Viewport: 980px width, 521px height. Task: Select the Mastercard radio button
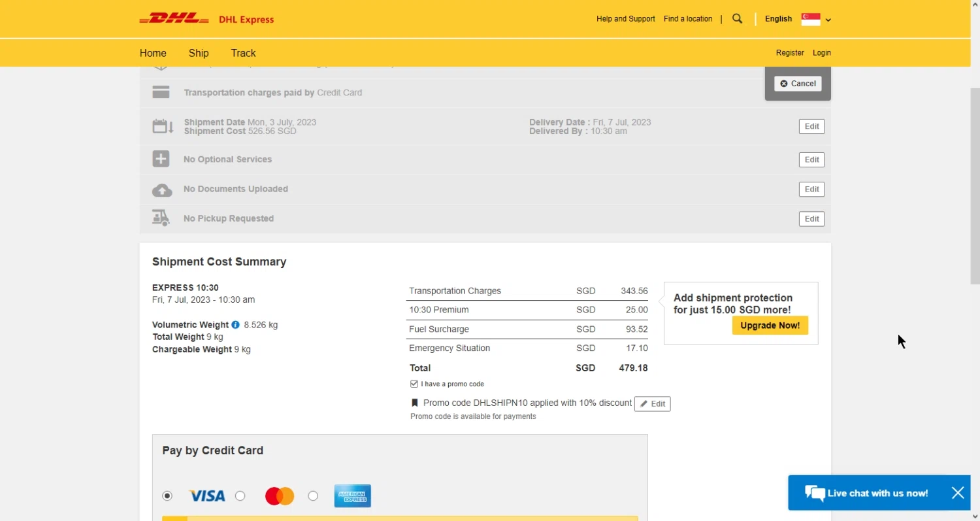click(x=240, y=496)
